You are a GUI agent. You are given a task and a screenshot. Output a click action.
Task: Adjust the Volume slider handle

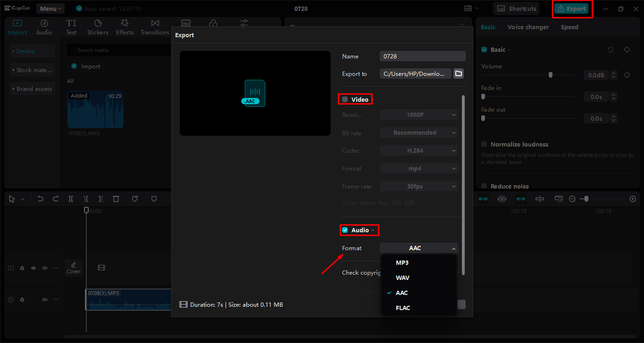[x=550, y=74]
